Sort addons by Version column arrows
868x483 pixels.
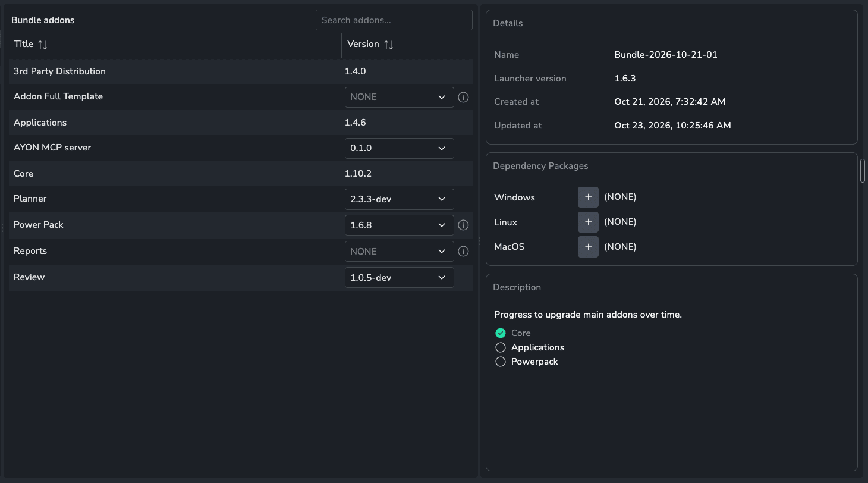click(389, 45)
